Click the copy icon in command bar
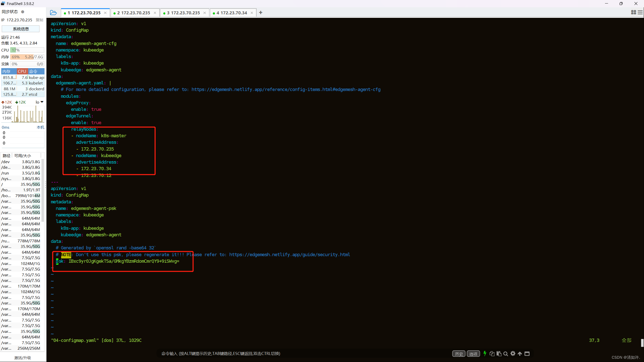Viewport: 644px width, 362px height. (492, 354)
